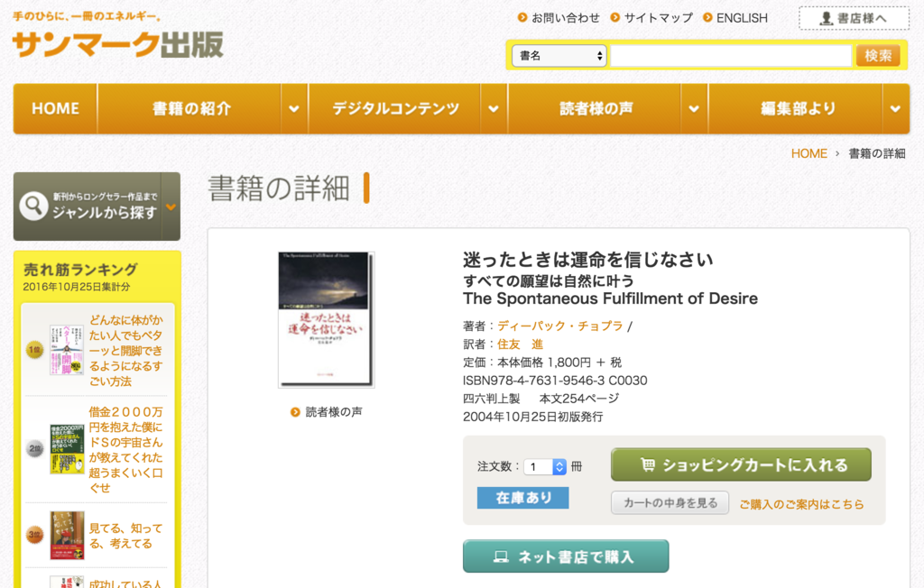The height and width of the screenshot is (588, 924).
Task: Open the 注文数 quantity selector
Action: click(545, 467)
